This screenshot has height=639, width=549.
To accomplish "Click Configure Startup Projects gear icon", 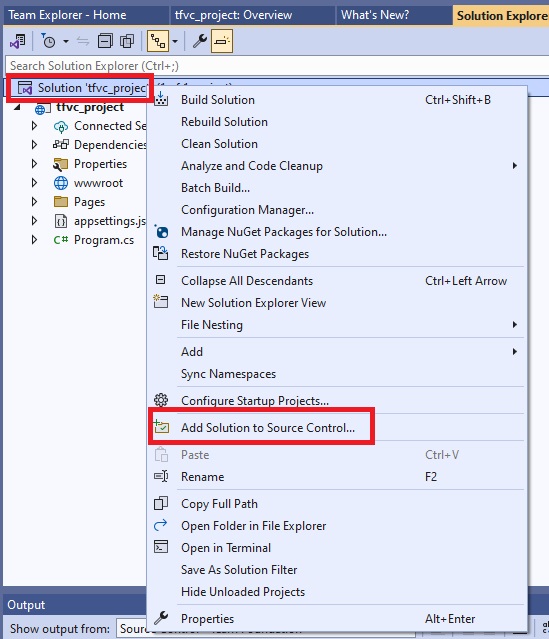I will [x=161, y=400].
